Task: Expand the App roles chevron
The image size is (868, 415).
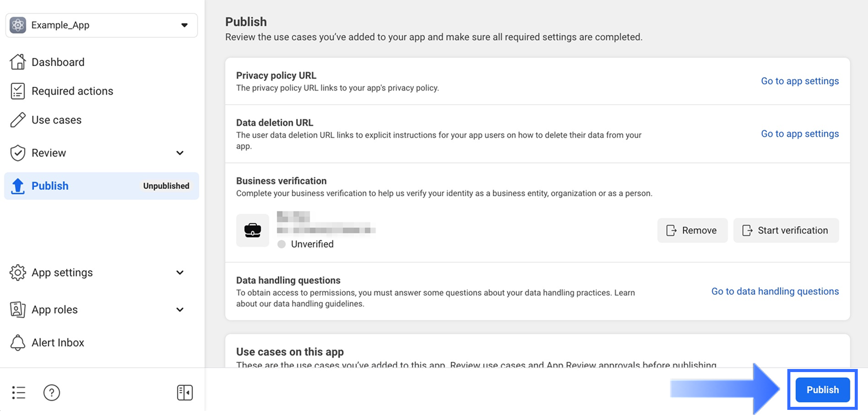Action: [x=180, y=310]
